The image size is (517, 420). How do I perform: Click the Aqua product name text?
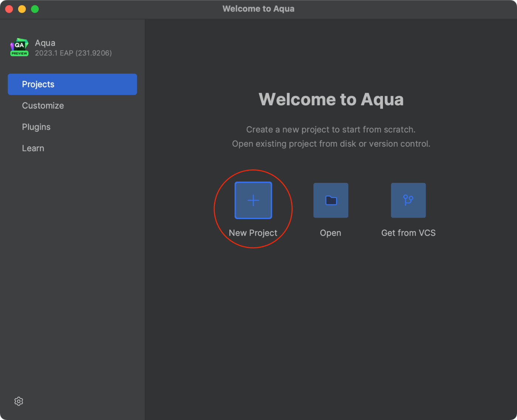(45, 43)
